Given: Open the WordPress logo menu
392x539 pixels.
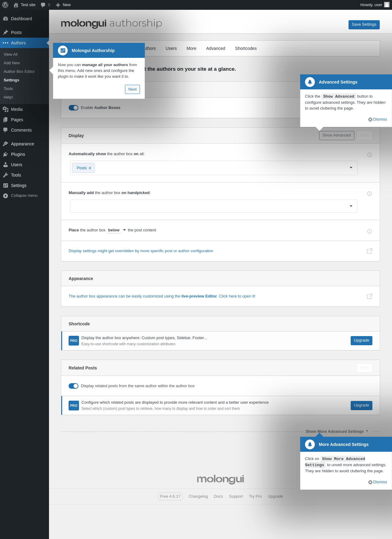Looking at the screenshot, I should coord(5,5).
